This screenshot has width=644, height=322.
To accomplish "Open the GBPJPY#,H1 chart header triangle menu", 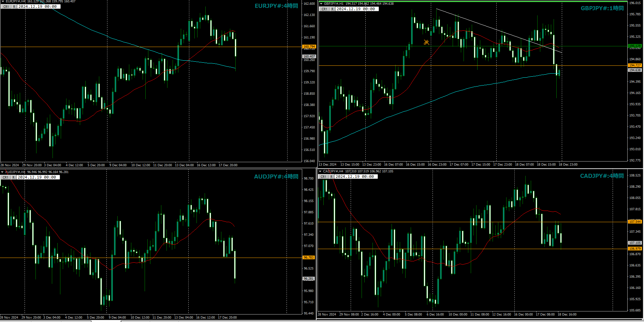I will tap(321, 4).
